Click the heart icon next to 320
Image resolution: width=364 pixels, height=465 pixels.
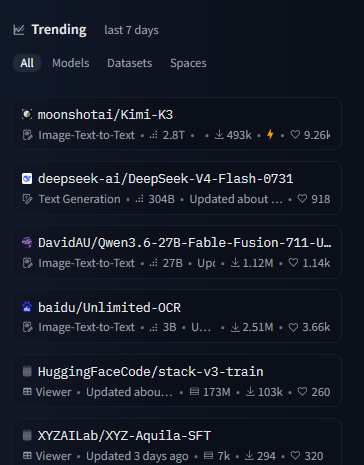click(x=295, y=455)
